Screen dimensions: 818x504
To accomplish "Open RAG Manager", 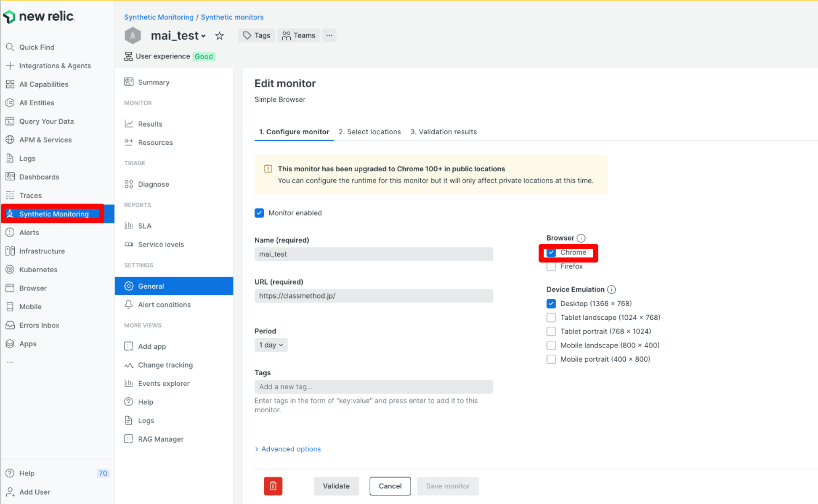I will point(154,439).
